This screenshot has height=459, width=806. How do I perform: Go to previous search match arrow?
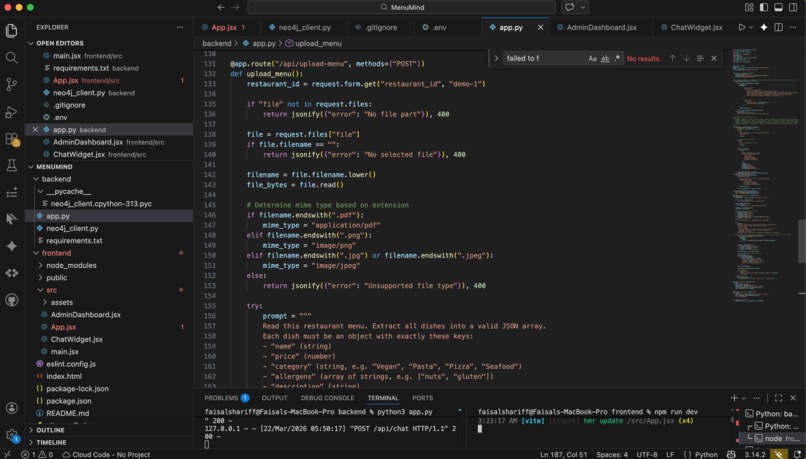point(672,58)
